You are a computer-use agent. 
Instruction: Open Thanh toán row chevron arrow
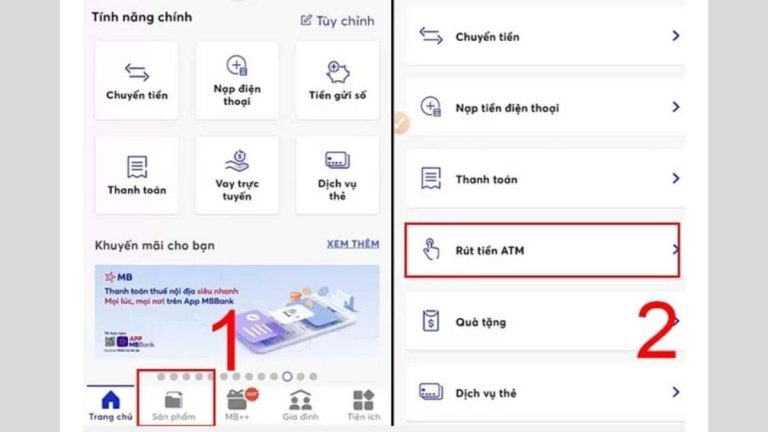click(675, 178)
